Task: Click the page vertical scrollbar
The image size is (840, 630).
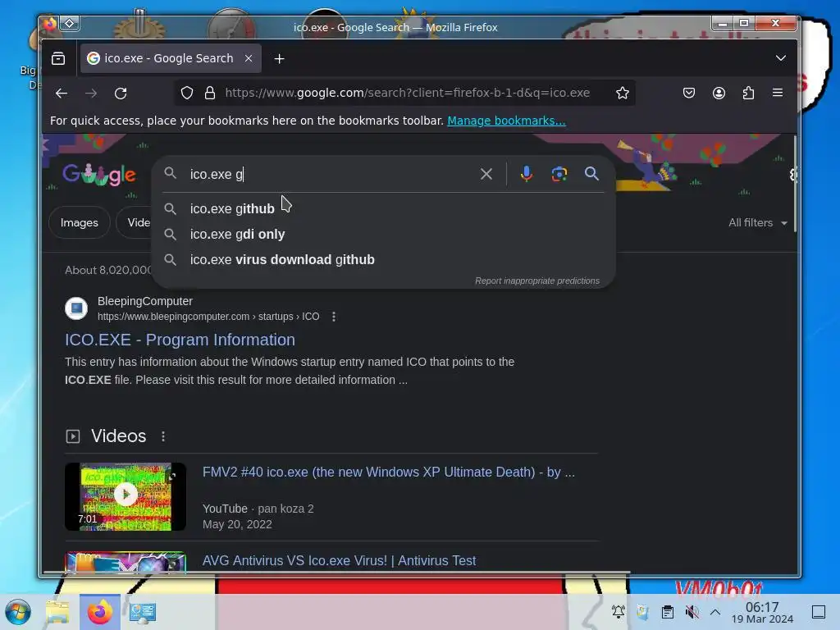Action: 794,185
